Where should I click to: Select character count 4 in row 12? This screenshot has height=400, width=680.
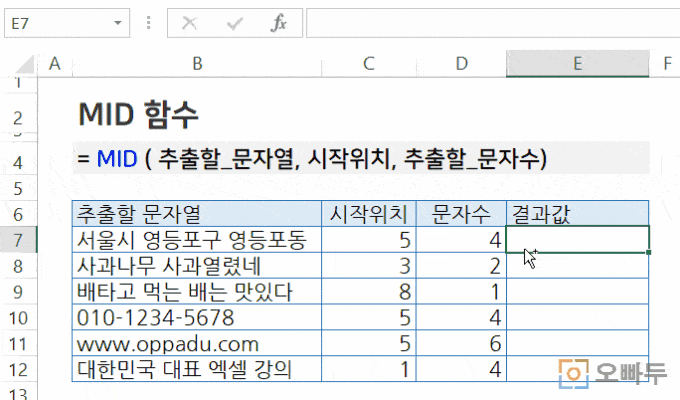461,370
